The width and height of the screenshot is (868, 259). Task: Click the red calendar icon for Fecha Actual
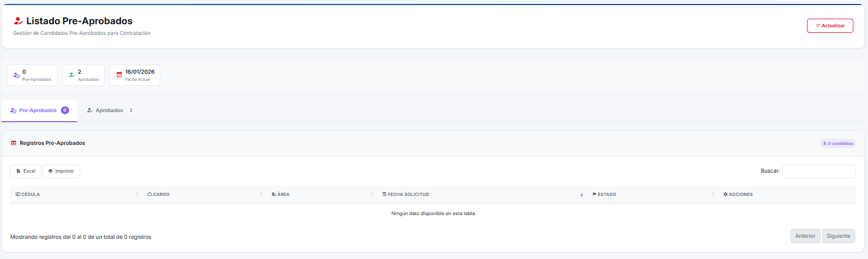click(x=119, y=75)
